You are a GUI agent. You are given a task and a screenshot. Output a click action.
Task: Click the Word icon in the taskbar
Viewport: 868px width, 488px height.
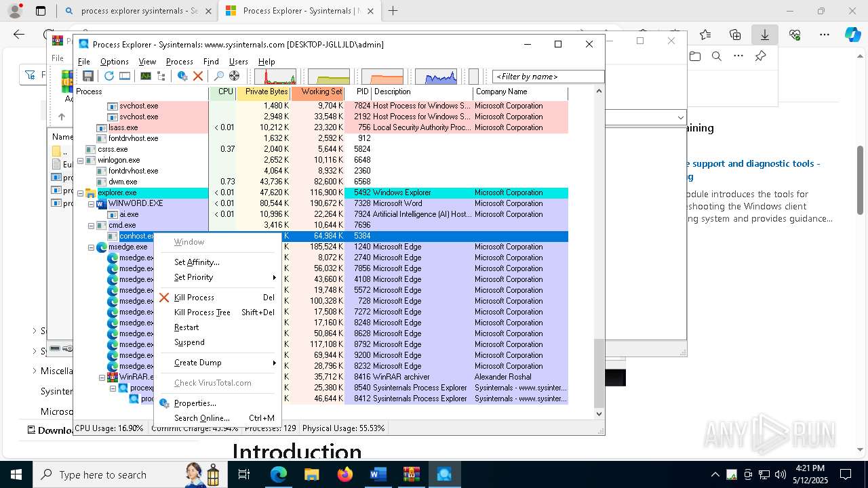click(378, 474)
